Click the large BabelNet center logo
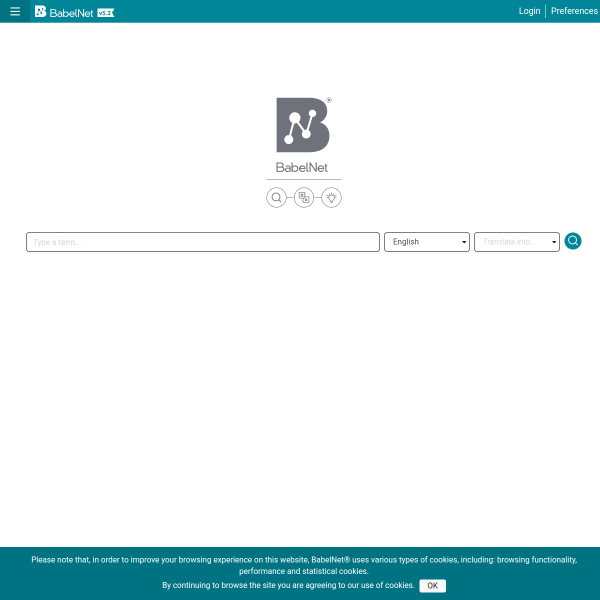This screenshot has height=600, width=600. (x=303, y=125)
